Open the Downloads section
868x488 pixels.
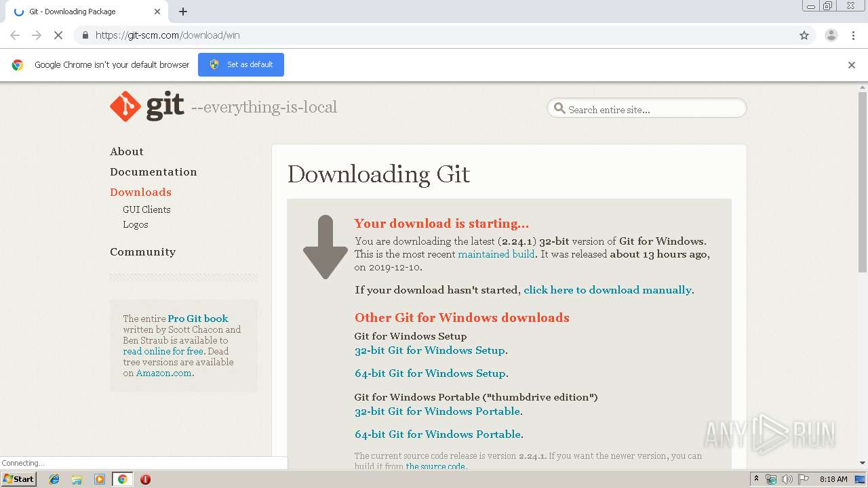pos(140,192)
